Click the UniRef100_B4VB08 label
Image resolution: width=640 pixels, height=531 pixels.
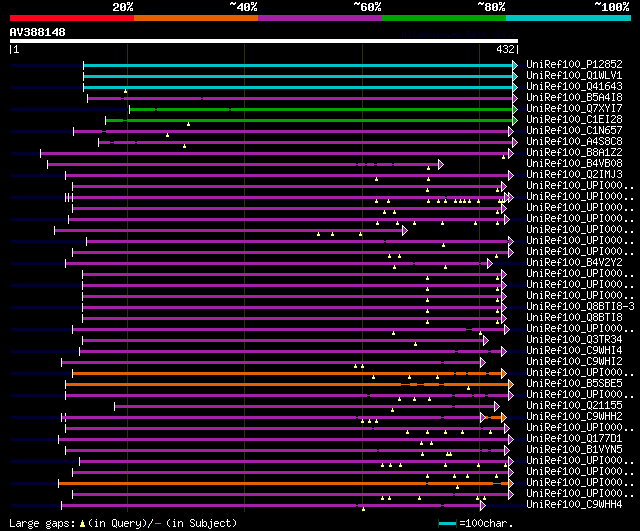[x=574, y=164]
